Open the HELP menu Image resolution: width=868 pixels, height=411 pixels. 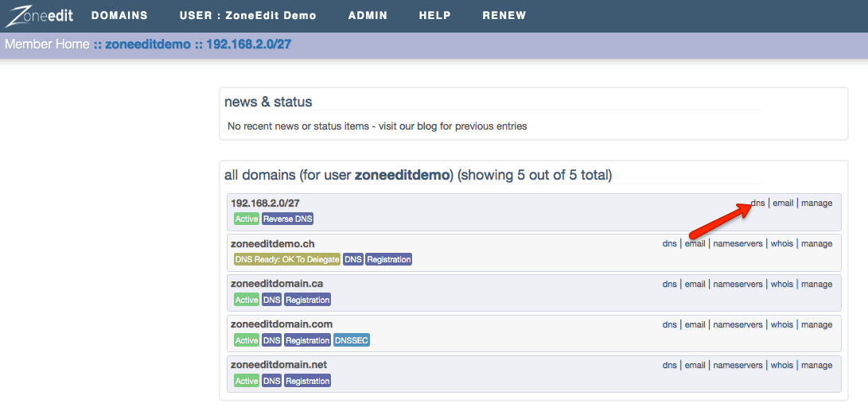(x=435, y=15)
